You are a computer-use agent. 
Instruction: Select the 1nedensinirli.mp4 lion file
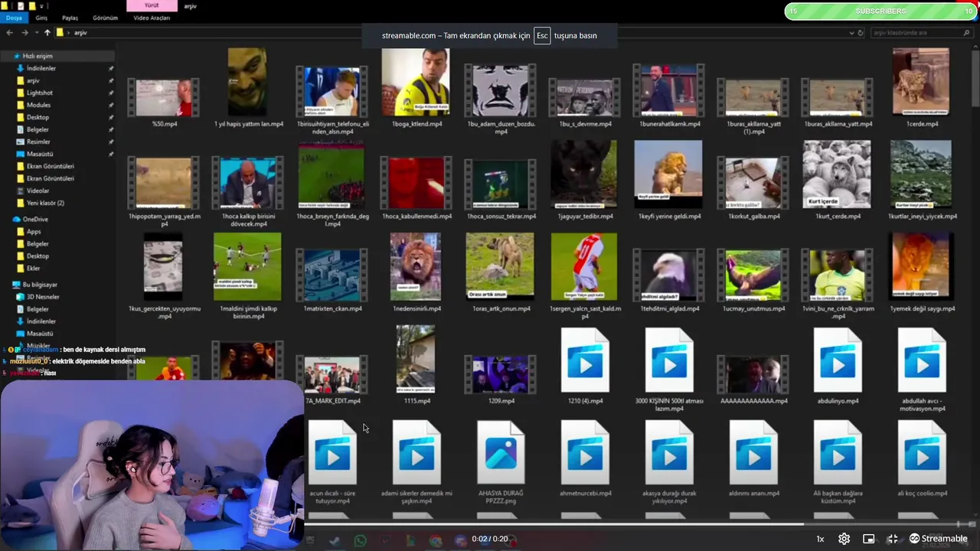pyautogui.click(x=416, y=267)
